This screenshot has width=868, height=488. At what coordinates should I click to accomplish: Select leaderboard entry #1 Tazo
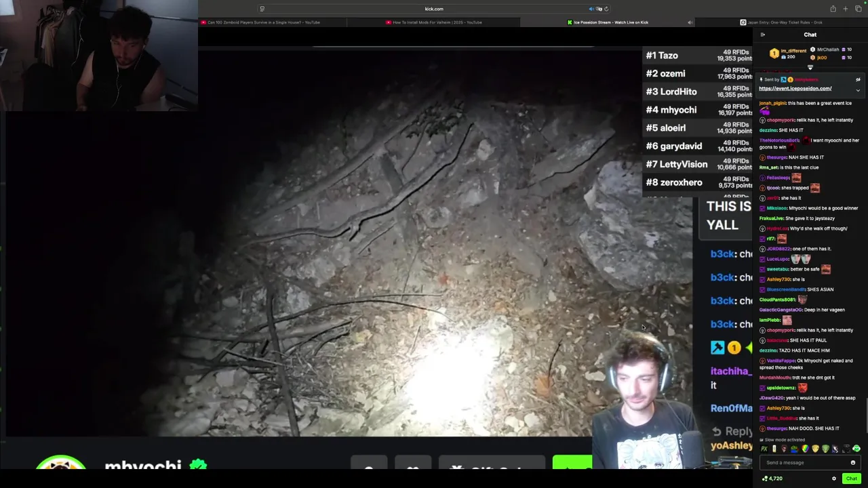pyautogui.click(x=698, y=56)
